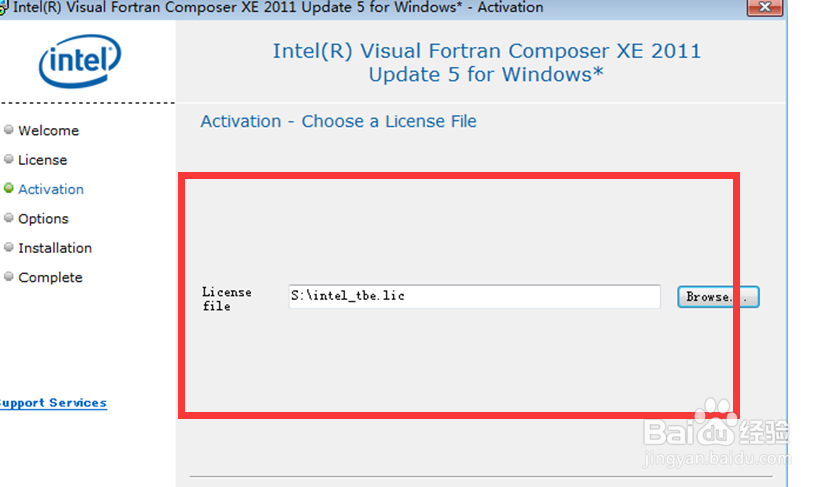The image size is (839, 487).
Task: Open the Browse file dialog
Action: coord(718,297)
